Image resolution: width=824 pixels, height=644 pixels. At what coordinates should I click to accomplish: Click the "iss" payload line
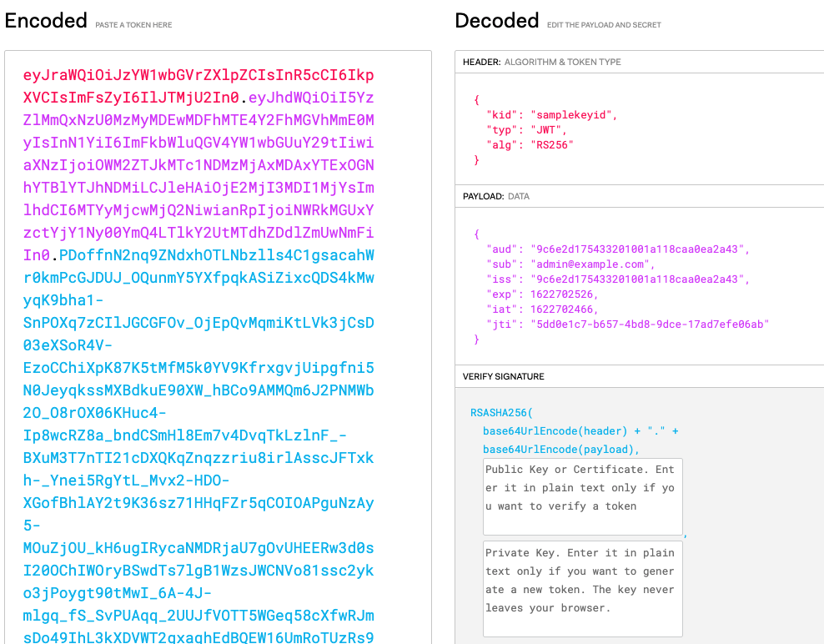618,279
